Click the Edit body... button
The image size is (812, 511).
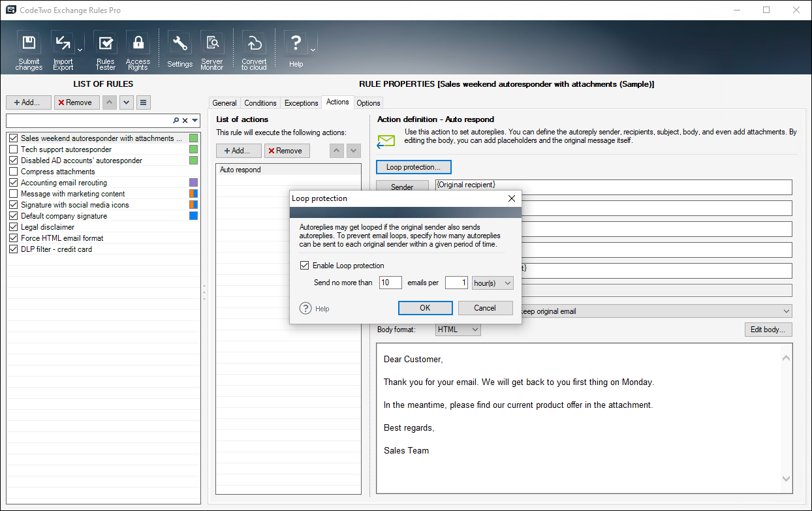(x=768, y=330)
